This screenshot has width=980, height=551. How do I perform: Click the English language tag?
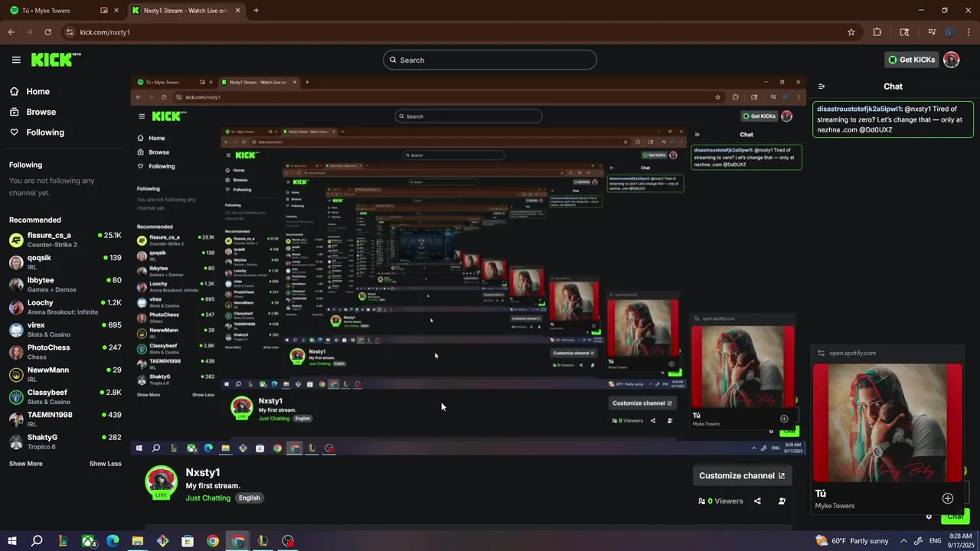tap(249, 498)
